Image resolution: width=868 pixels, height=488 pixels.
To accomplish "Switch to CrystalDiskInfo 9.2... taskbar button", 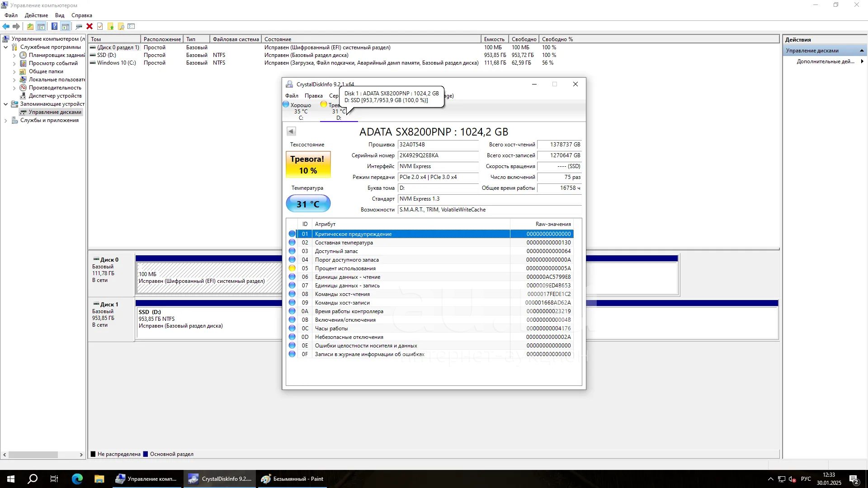I will click(220, 479).
